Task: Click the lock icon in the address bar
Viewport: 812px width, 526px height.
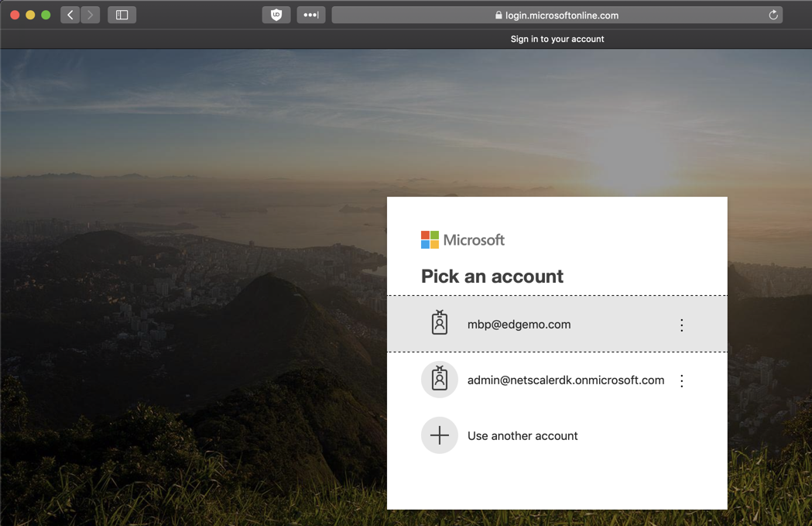Action: click(x=499, y=15)
